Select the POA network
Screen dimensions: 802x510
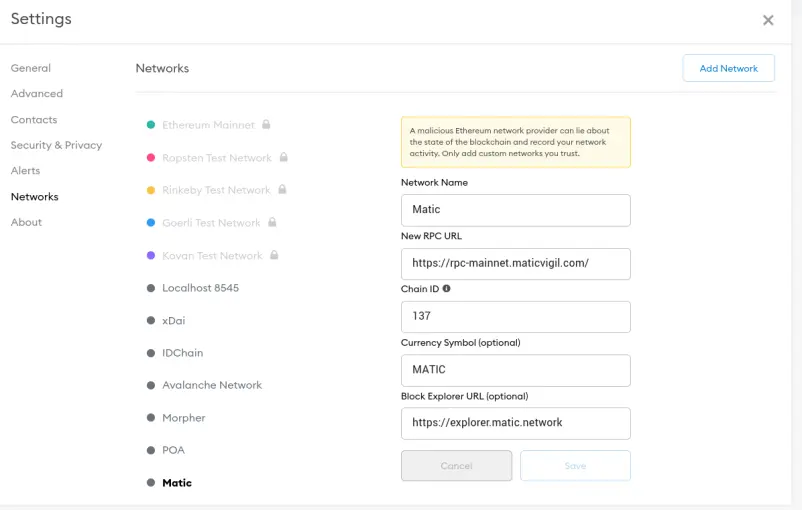coord(173,450)
